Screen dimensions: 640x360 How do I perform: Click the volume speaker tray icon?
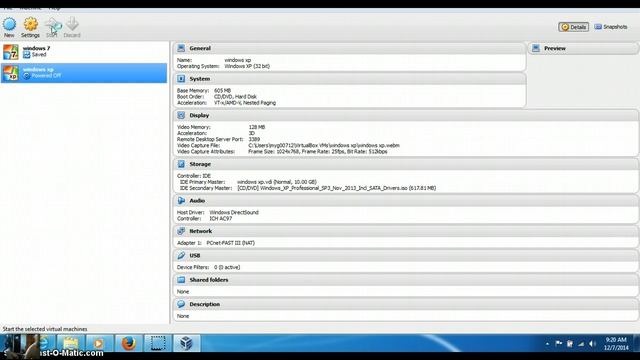pyautogui.click(x=592, y=344)
